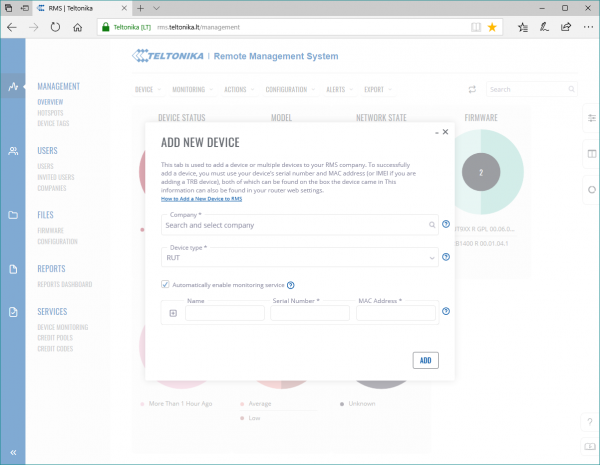Click the device row help icon

point(446,311)
